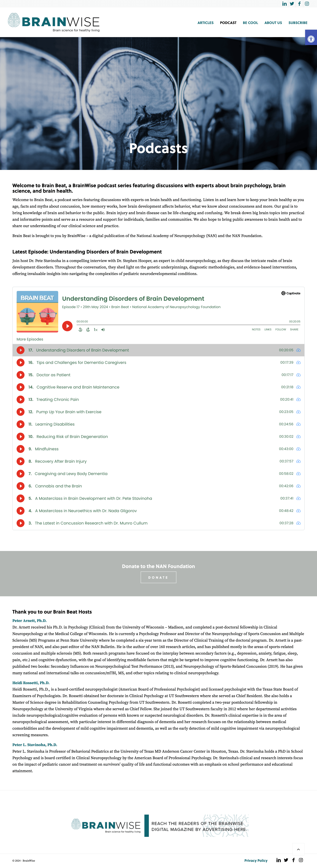Viewport: 317px width, 868px height.
Task: Open footer Twitter icon
Action: (286, 860)
